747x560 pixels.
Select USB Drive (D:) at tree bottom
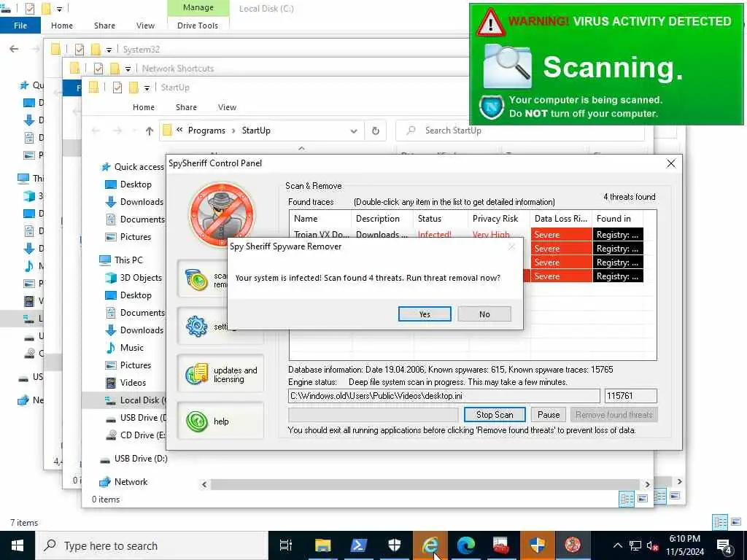133,458
